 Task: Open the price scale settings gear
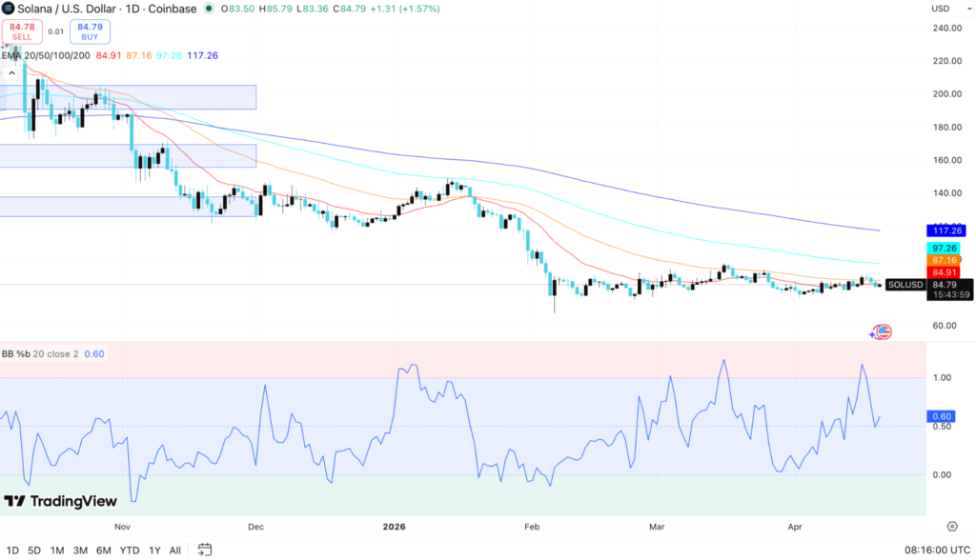tap(950, 525)
